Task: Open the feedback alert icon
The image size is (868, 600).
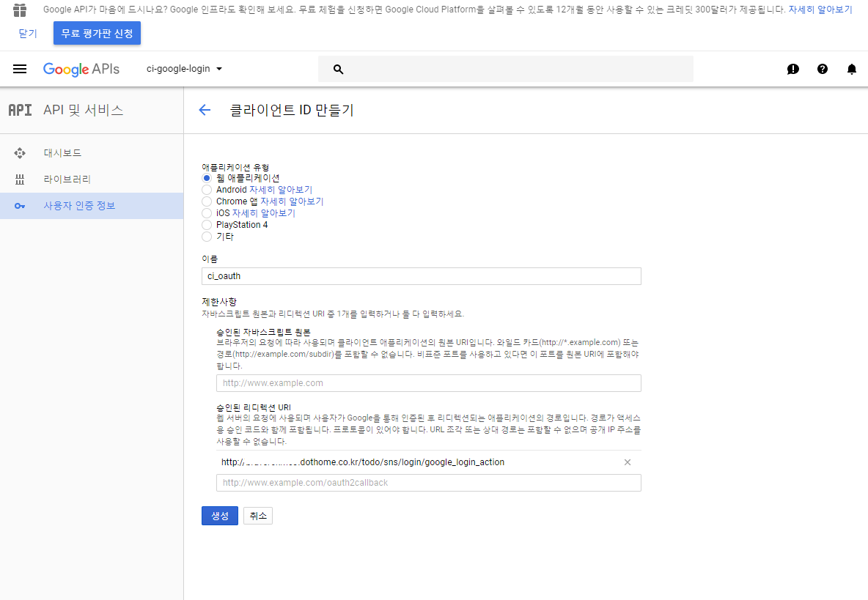Action: [792, 69]
